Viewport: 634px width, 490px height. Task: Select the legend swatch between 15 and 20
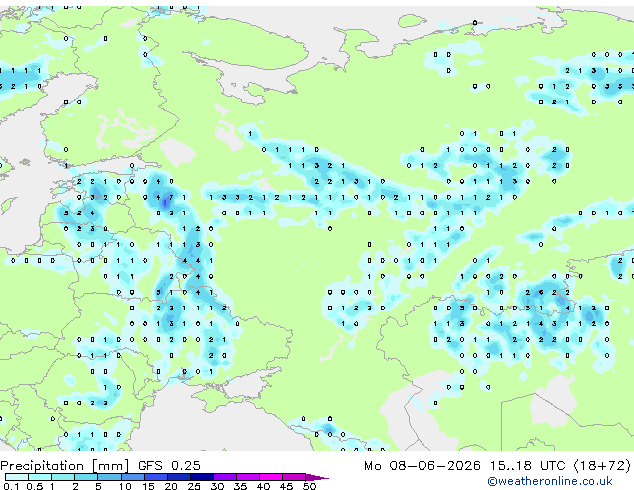155,477
